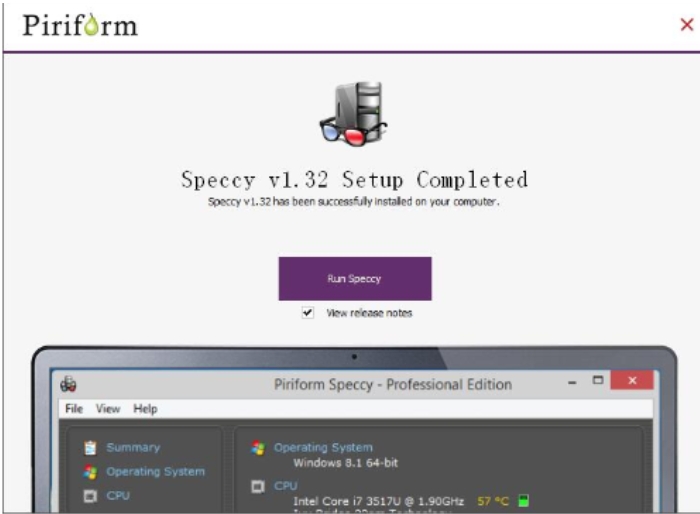This screenshot has height=514, width=700.
Task: Open the Help menu in the Speccy preview
Action: tap(145, 409)
